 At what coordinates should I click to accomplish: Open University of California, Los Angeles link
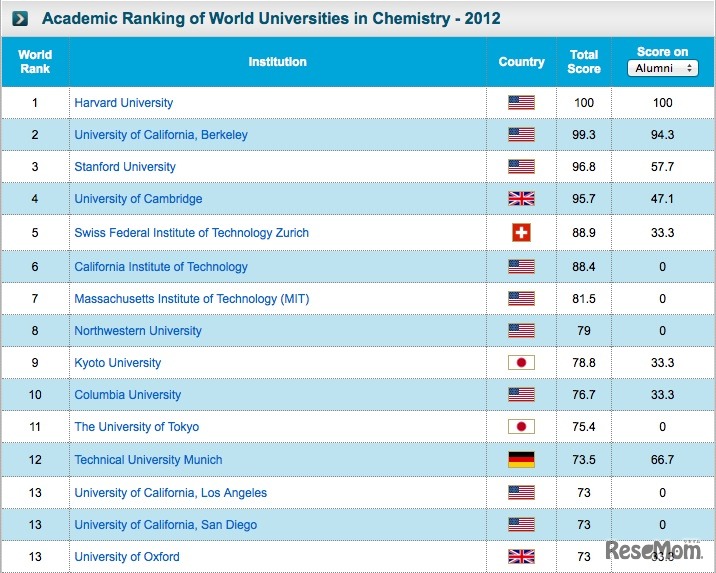(171, 493)
